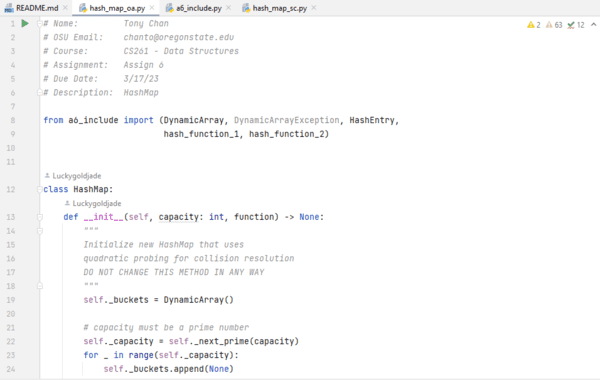Image resolution: width=600 pixels, height=380 pixels.
Task: Close the hash_map_sc.py tab
Action: pos(314,8)
